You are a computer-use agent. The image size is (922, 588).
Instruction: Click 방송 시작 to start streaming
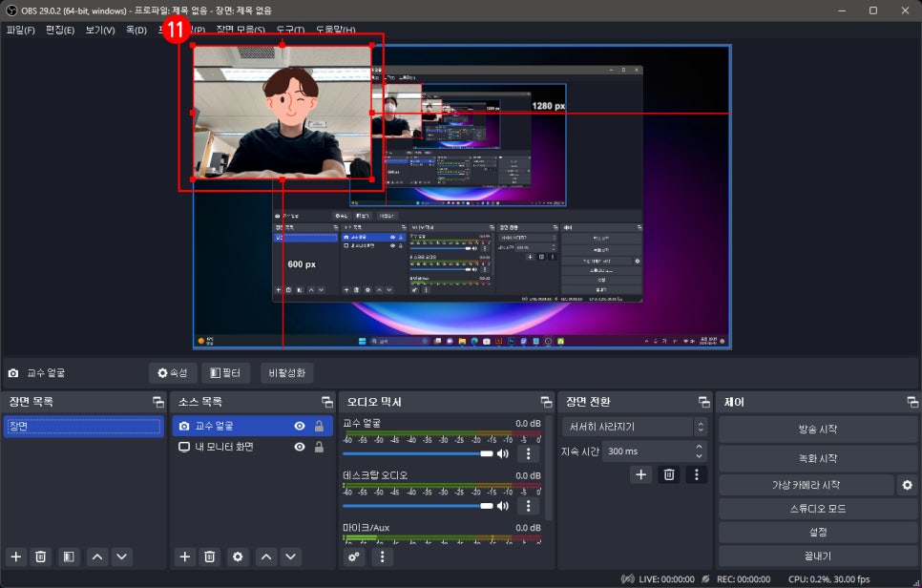pos(818,430)
